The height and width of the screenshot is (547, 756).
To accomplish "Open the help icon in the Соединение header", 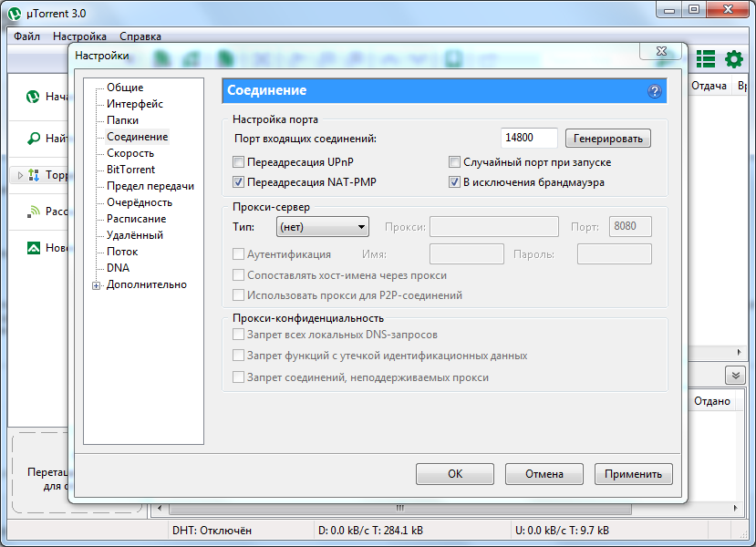I will click(654, 91).
